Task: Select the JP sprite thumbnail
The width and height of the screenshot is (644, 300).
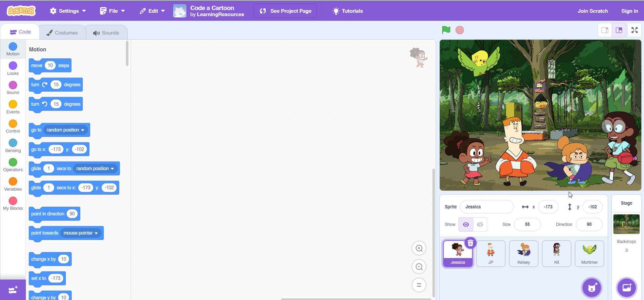Action: pyautogui.click(x=491, y=254)
